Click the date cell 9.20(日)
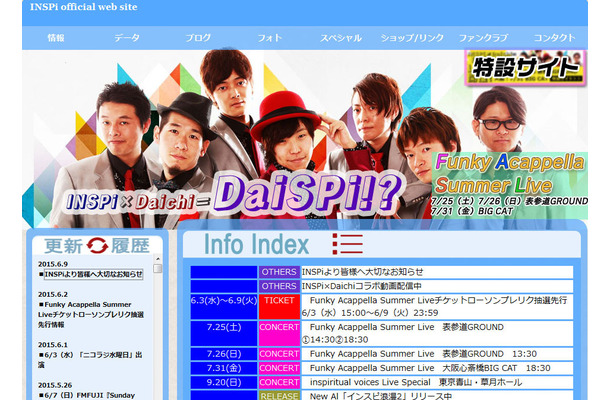 click(224, 382)
